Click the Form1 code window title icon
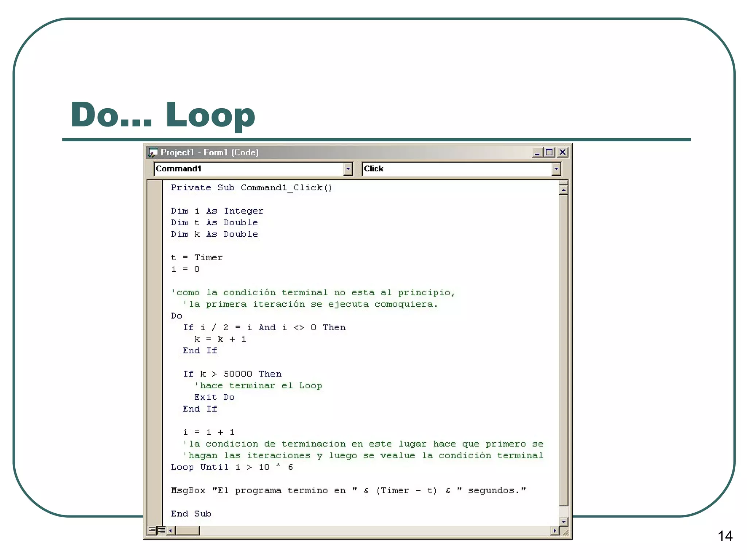Screen dimensions: 747x560 click(153, 152)
